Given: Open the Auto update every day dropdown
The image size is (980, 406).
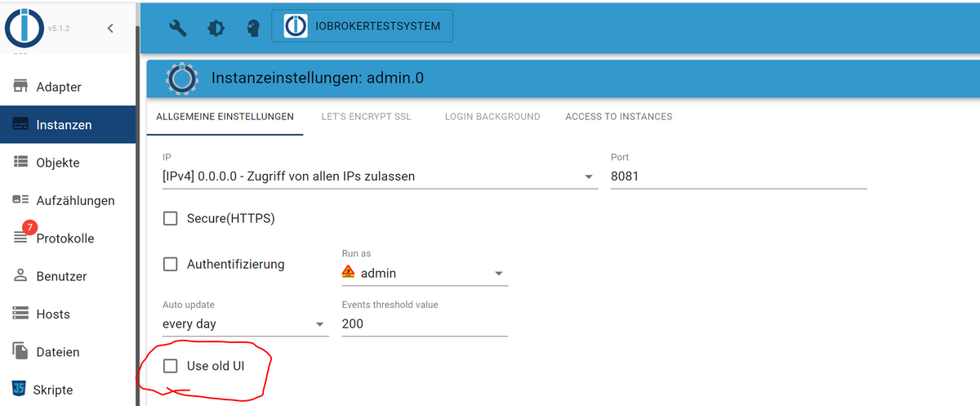Looking at the screenshot, I should point(245,324).
